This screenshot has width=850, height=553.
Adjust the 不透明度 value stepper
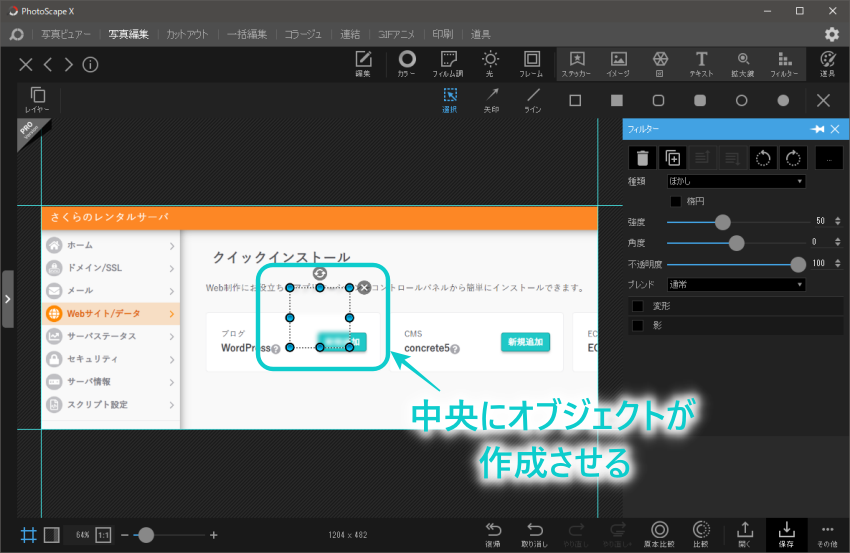838,263
